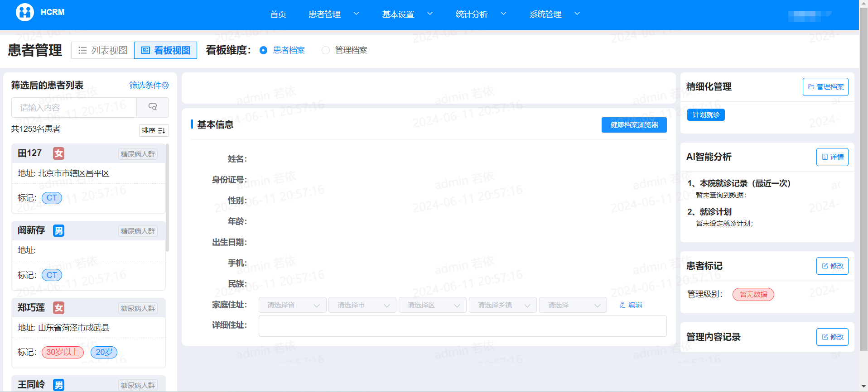Click the male gender icon for 阚新存
This screenshot has width=868, height=392.
point(58,231)
